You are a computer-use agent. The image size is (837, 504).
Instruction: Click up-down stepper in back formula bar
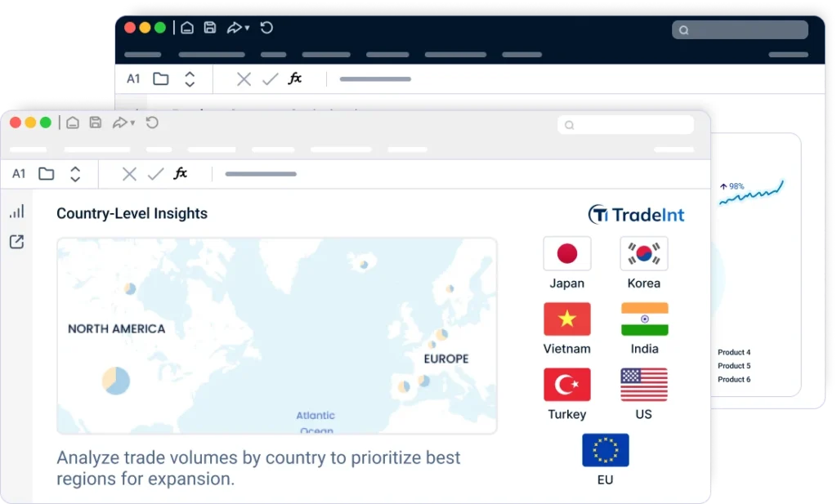click(x=190, y=79)
